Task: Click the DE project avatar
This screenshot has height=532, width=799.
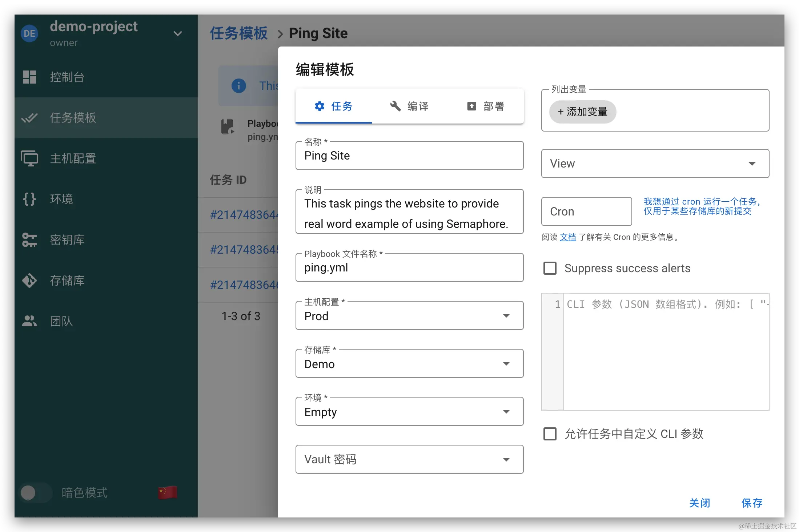Action: click(29, 34)
